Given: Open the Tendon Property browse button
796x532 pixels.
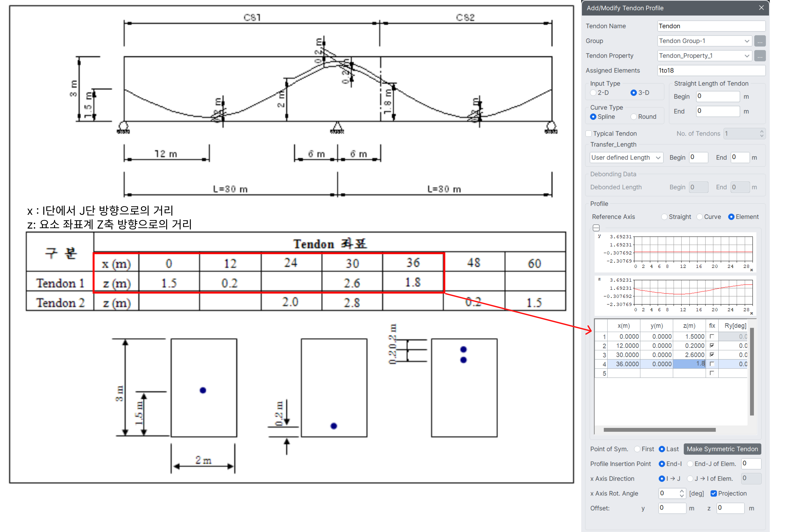Looking at the screenshot, I should [760, 56].
